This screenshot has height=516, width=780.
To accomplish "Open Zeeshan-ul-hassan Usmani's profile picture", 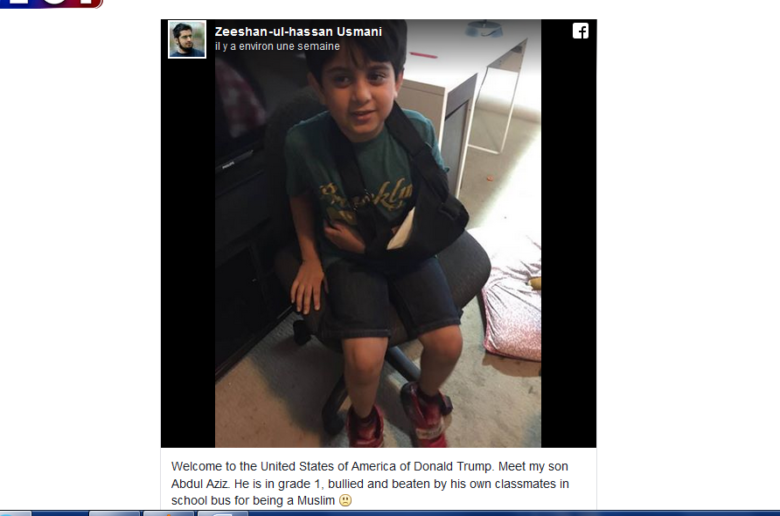I will [x=187, y=39].
